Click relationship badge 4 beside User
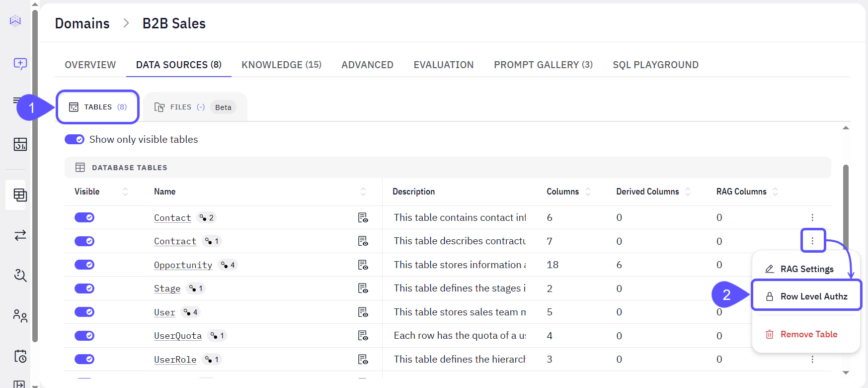 pyautogui.click(x=190, y=312)
